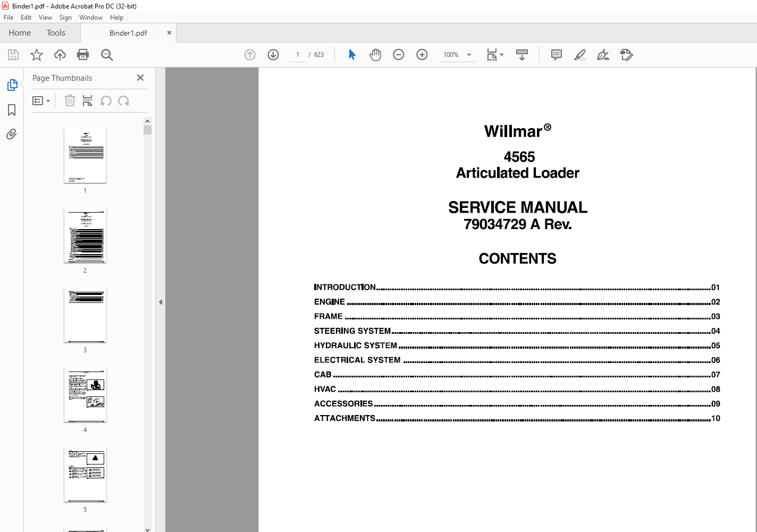Close the Page Thumbnails panel
The image size is (757, 532).
140,78
